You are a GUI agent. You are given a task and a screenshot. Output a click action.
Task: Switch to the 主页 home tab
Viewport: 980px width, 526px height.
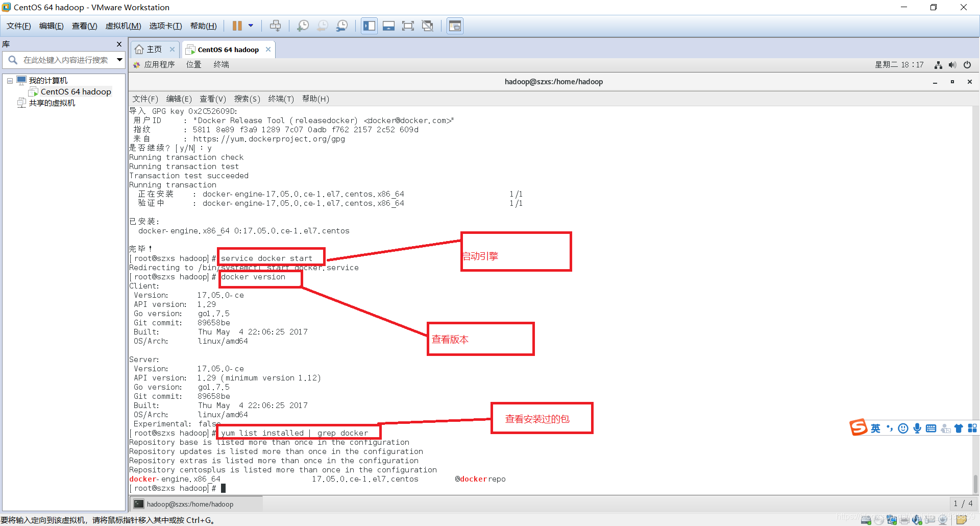click(x=154, y=50)
